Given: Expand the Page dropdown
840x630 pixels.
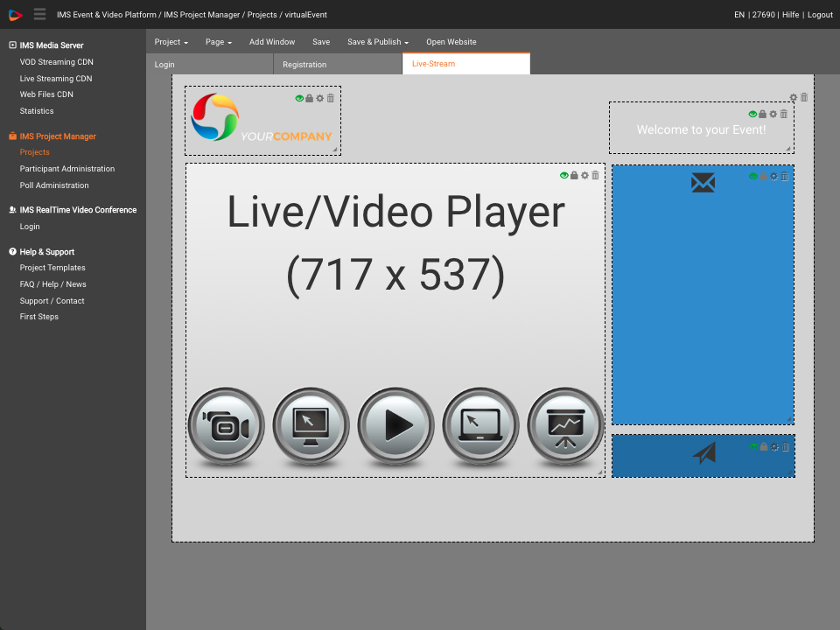Looking at the screenshot, I should 218,42.
